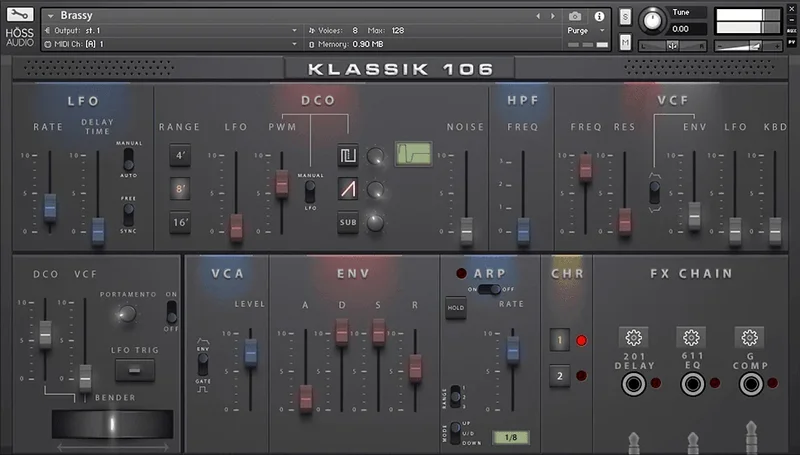Image resolution: width=800 pixels, height=455 pixels.
Task: Enable Chorus mode 2
Action: click(560, 376)
